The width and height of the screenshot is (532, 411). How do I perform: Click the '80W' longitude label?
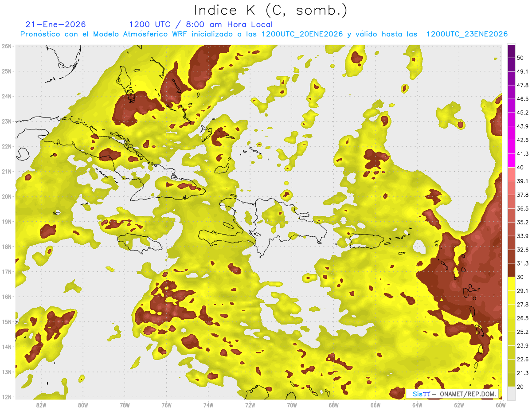(x=83, y=405)
